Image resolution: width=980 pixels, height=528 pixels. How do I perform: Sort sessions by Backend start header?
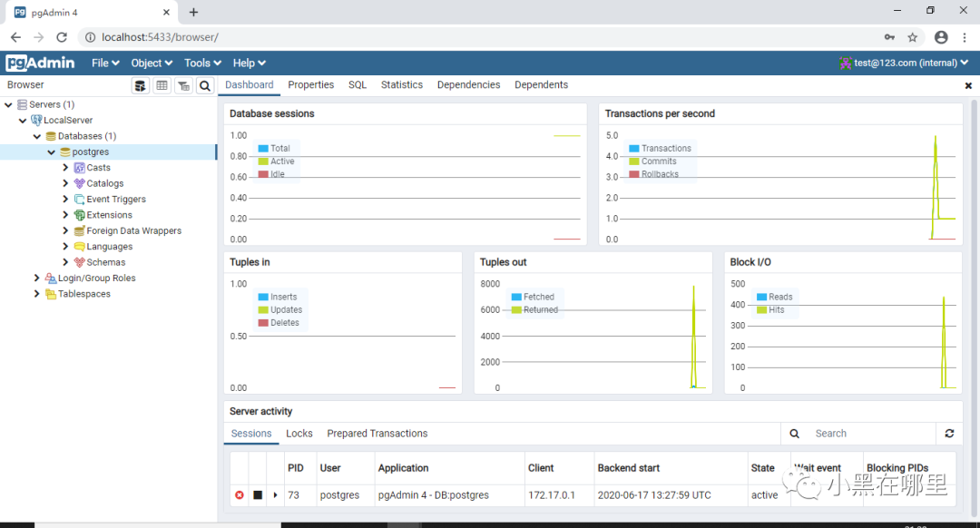[629, 468]
